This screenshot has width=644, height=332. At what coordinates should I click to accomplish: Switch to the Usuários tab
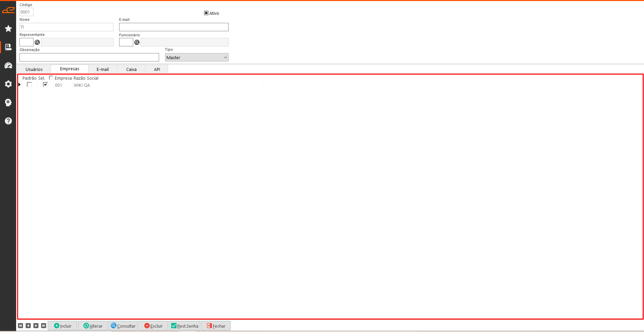point(34,69)
